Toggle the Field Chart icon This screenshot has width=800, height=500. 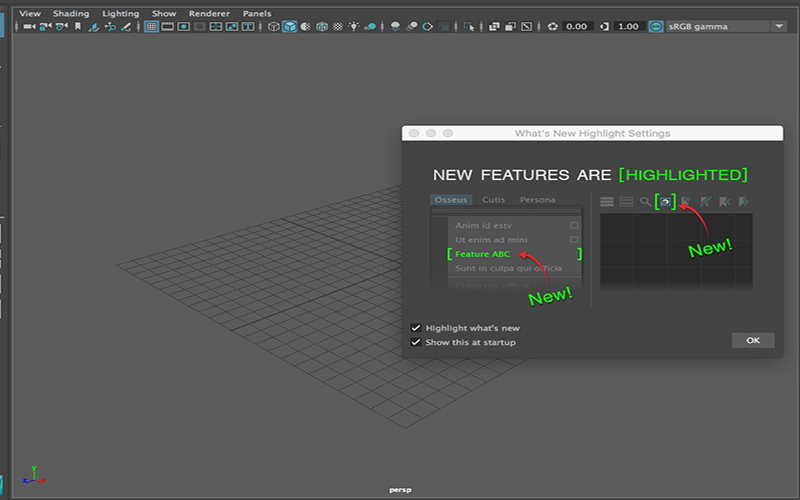(x=216, y=27)
